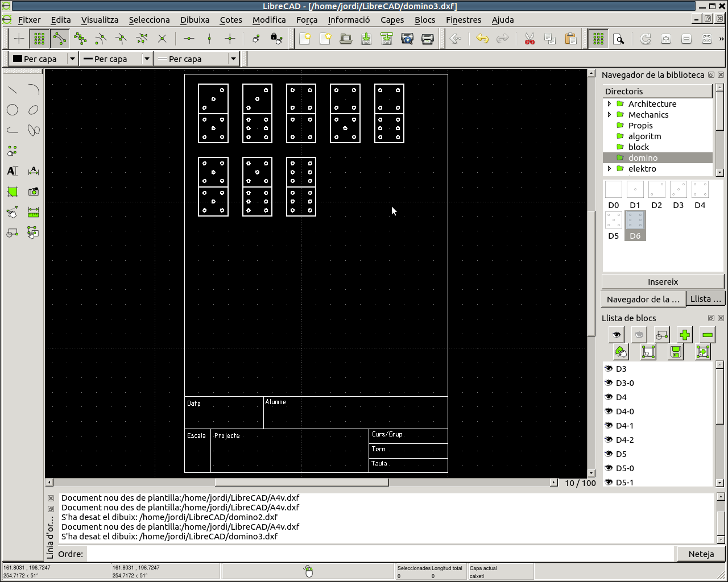The image size is (728, 582).
Task: Click the Insereix button
Action: point(663,281)
